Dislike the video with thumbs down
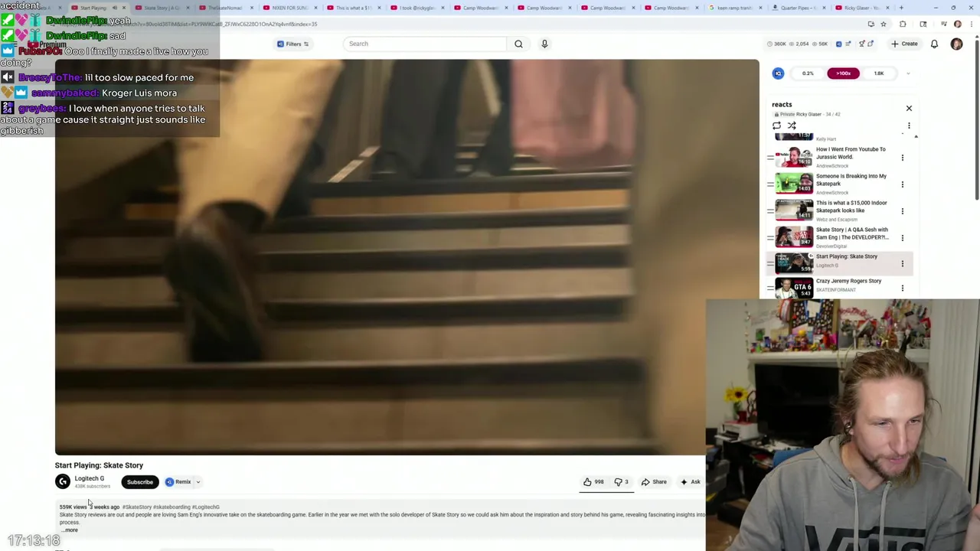The width and height of the screenshot is (980, 551). point(622,482)
